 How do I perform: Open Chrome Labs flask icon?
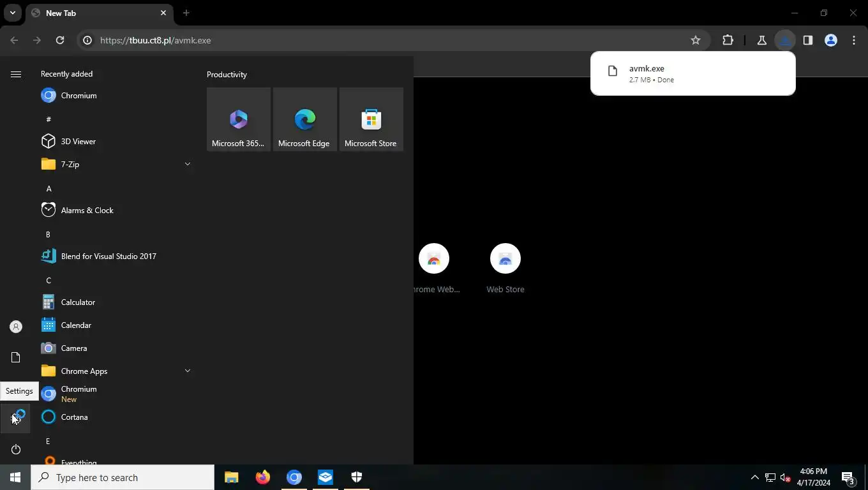coord(761,40)
